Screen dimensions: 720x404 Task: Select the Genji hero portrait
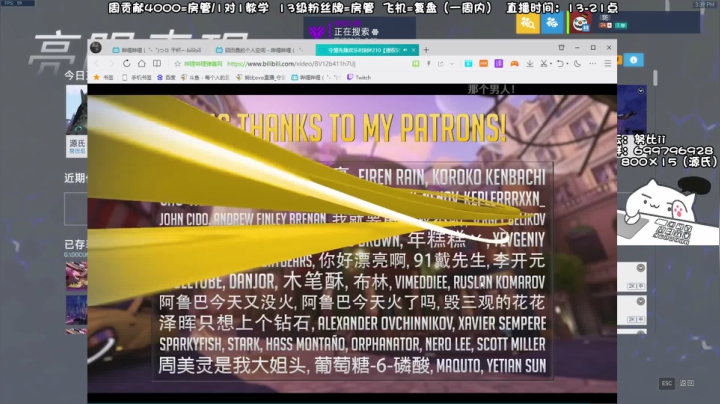coord(76,110)
